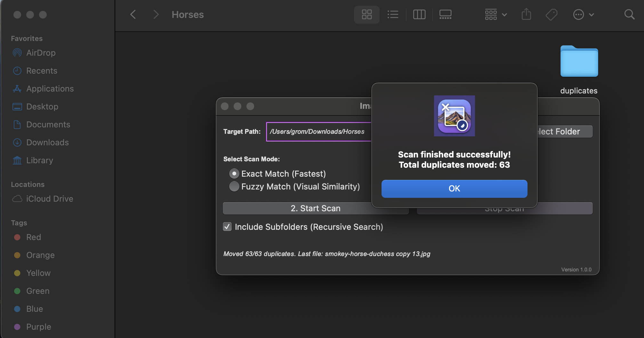Click the Tags icon in toolbar
Image resolution: width=644 pixels, height=338 pixels.
[551, 14]
